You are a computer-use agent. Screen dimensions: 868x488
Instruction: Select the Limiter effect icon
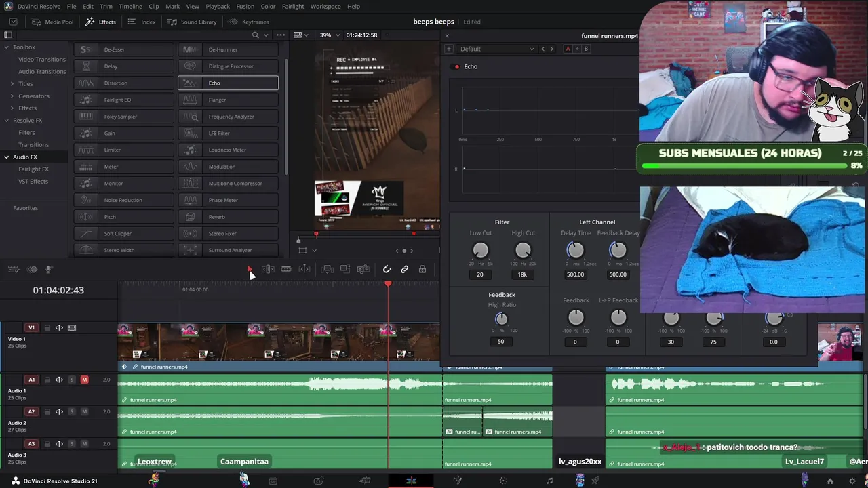click(x=85, y=150)
